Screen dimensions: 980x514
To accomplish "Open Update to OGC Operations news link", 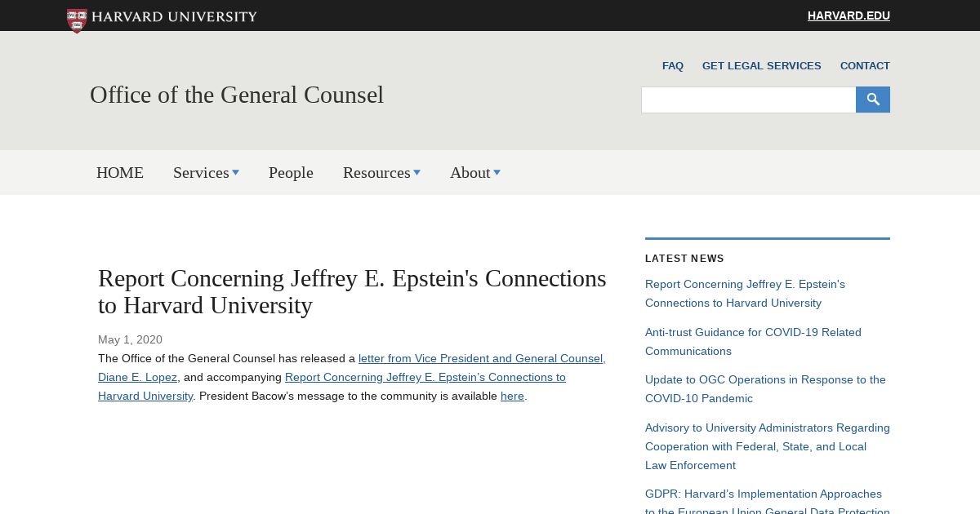I will click(765, 389).
